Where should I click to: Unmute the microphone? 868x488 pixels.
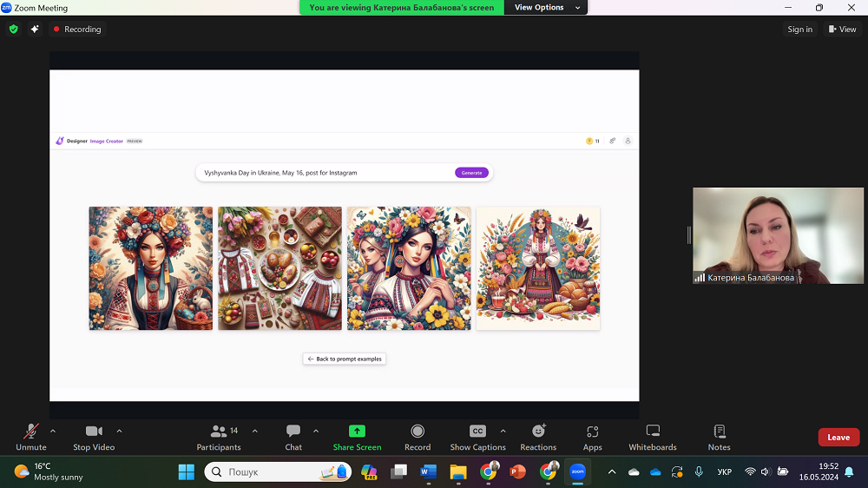(31, 432)
